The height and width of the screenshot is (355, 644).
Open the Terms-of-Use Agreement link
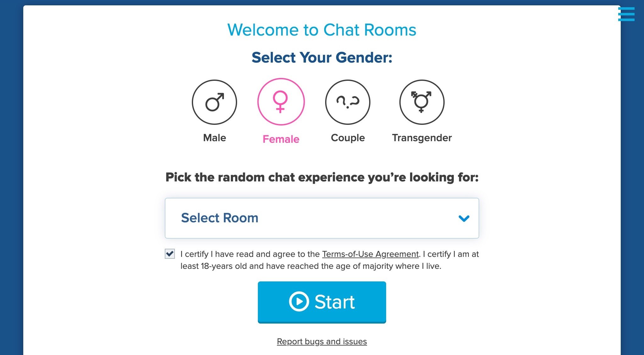(370, 253)
